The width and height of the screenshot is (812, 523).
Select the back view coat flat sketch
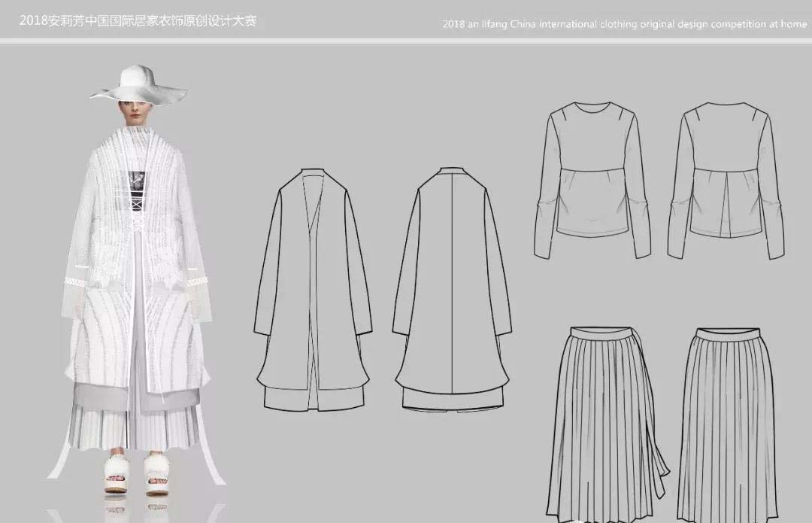(452, 289)
